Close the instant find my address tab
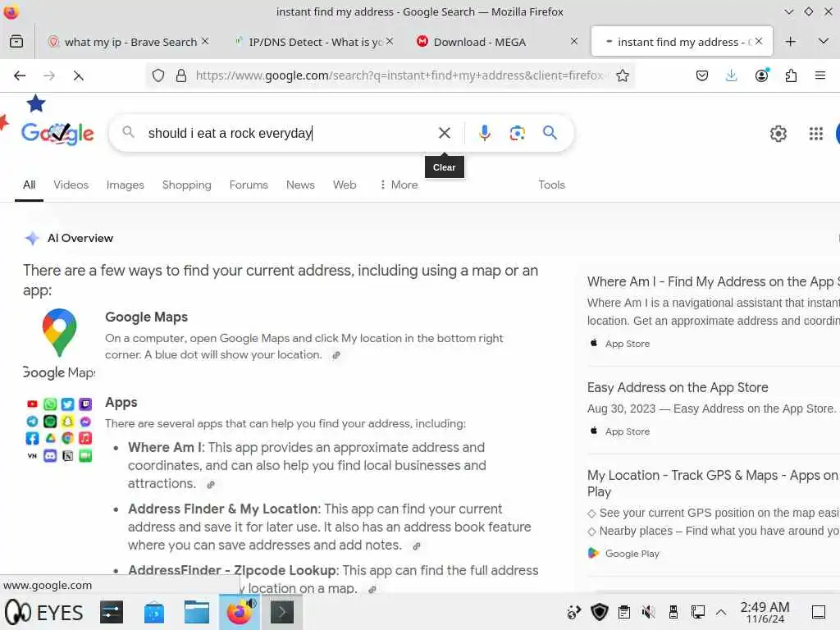 click(759, 41)
